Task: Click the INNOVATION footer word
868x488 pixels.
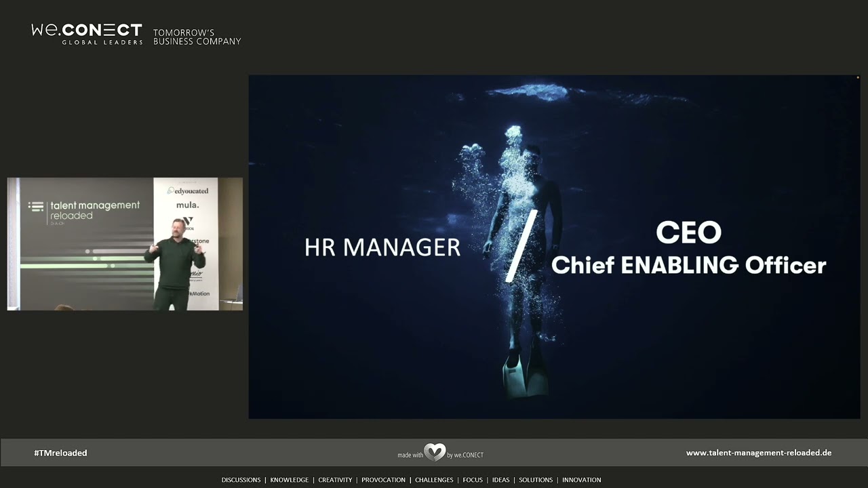Action: click(x=582, y=480)
